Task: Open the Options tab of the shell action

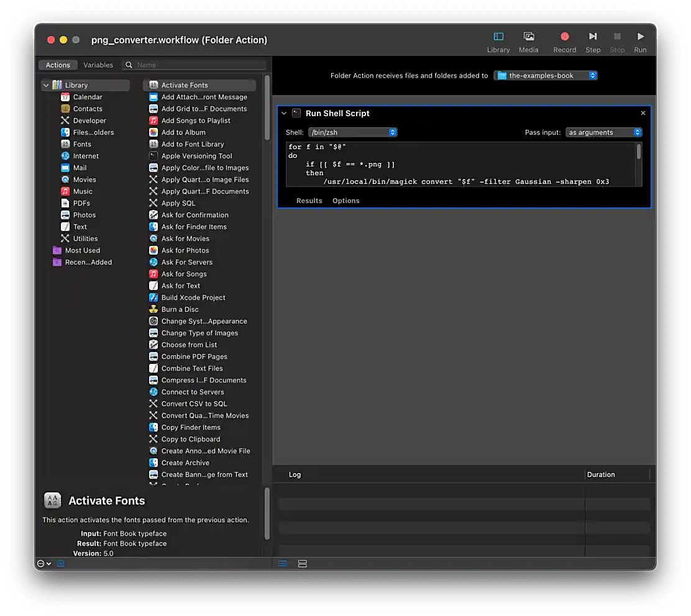Action: [345, 200]
